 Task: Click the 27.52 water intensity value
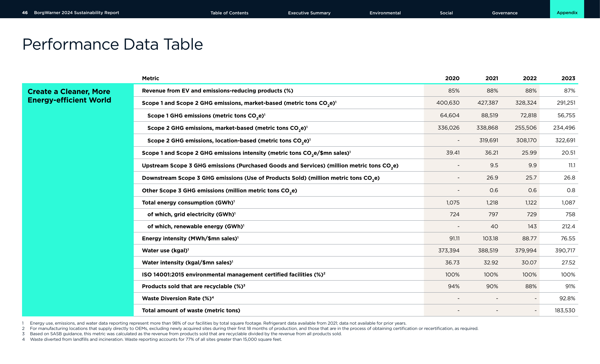click(x=568, y=263)
